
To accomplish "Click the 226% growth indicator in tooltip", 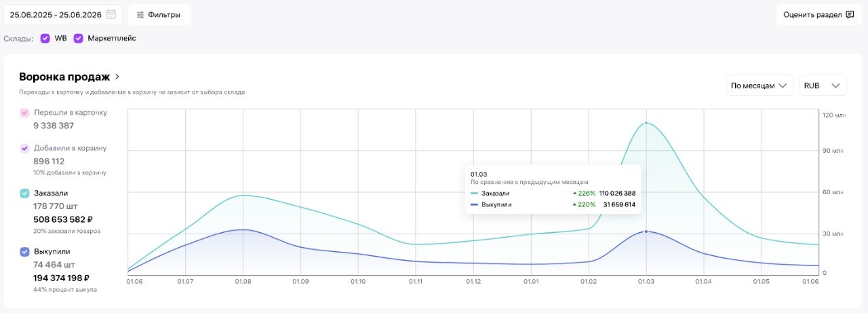I will 584,194.
